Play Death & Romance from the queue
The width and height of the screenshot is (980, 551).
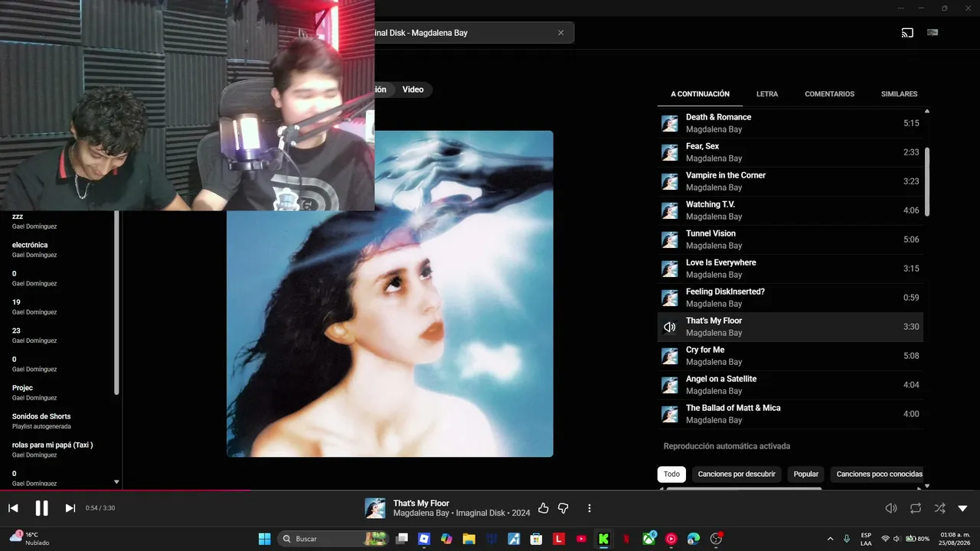(790, 123)
